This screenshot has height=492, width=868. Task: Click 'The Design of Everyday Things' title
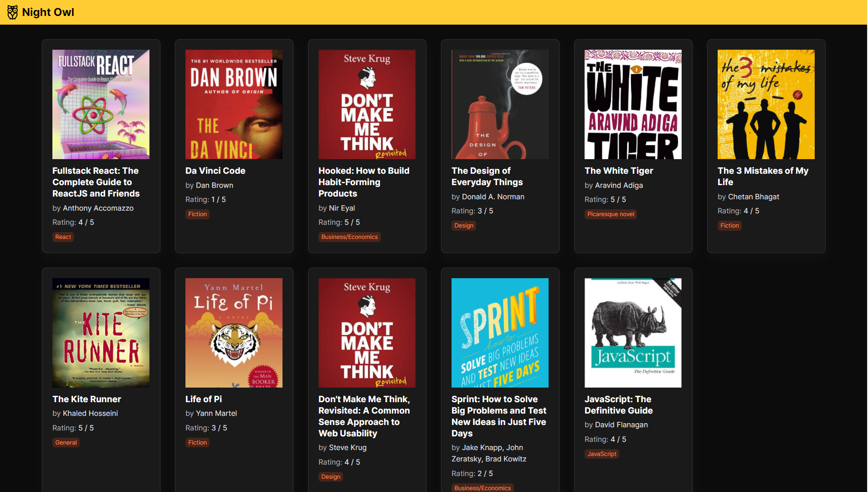point(487,176)
